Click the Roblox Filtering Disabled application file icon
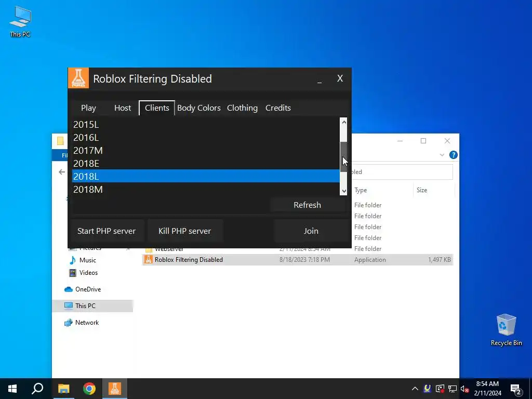This screenshot has height=399, width=532. (148, 260)
